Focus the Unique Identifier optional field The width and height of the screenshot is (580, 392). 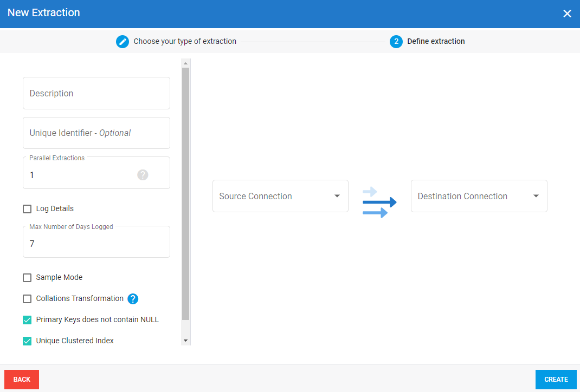(x=96, y=133)
